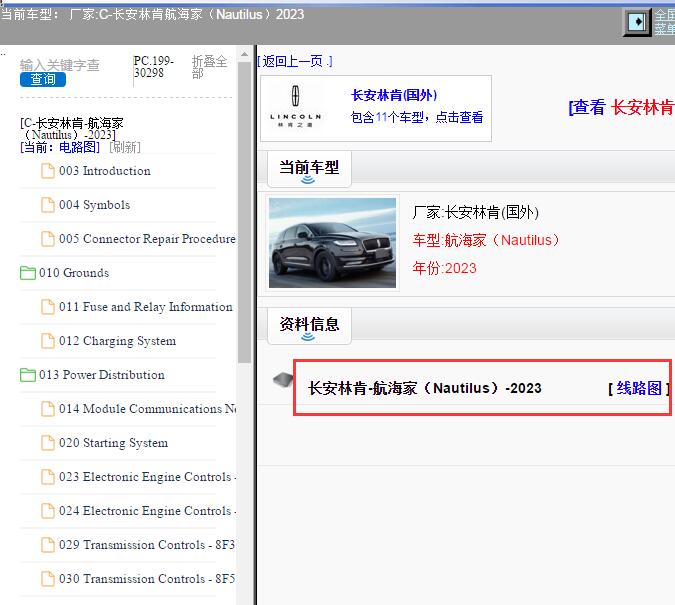
Task: Click page icon beside 029 Transmission Controls
Action: coord(48,545)
